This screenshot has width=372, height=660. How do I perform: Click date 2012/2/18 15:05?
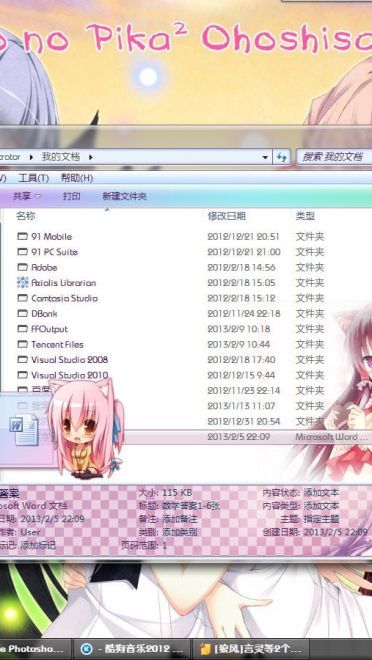(x=242, y=282)
